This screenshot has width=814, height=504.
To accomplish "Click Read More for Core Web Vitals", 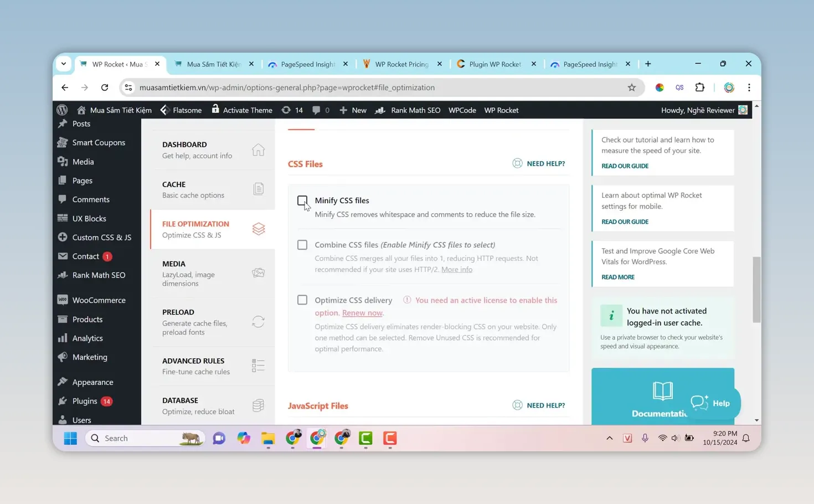I will pos(618,277).
